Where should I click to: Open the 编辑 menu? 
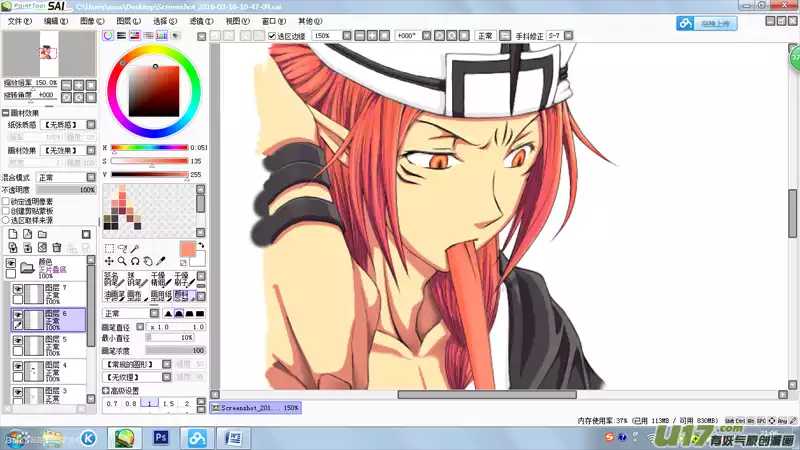(x=56, y=21)
